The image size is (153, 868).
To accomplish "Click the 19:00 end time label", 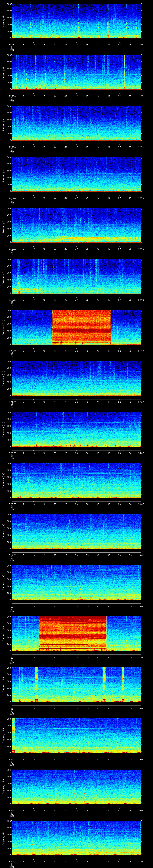I will pos(141,249).
